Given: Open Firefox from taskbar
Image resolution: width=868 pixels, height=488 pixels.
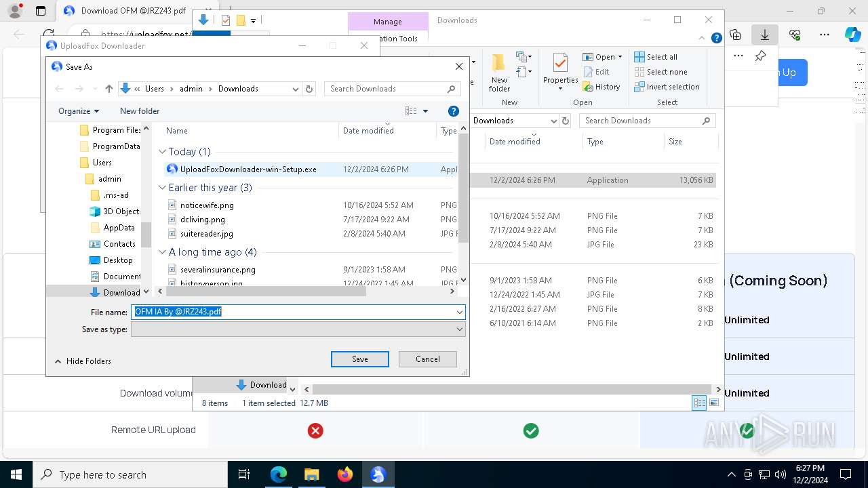Looking at the screenshot, I should pyautogui.click(x=344, y=474).
